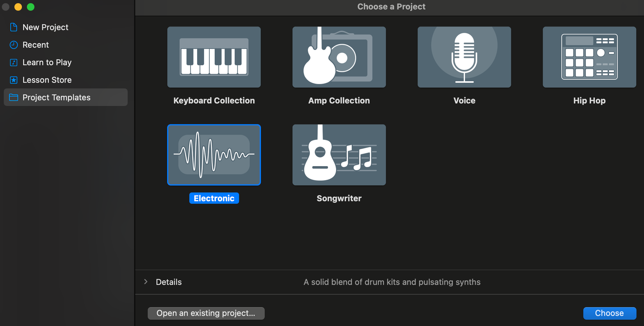Image resolution: width=644 pixels, height=326 pixels.
Task: Click the yellow minimize window button
Action: pyautogui.click(x=18, y=7)
